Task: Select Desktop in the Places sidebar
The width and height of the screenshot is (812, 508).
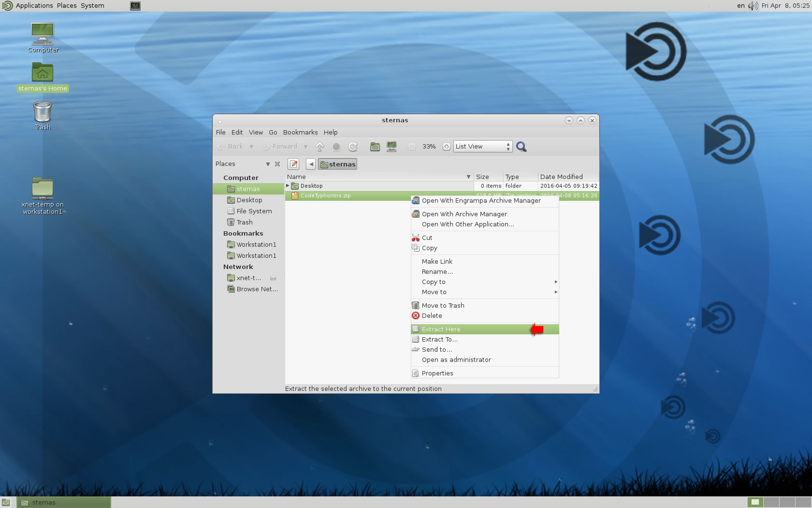Action: pos(248,200)
